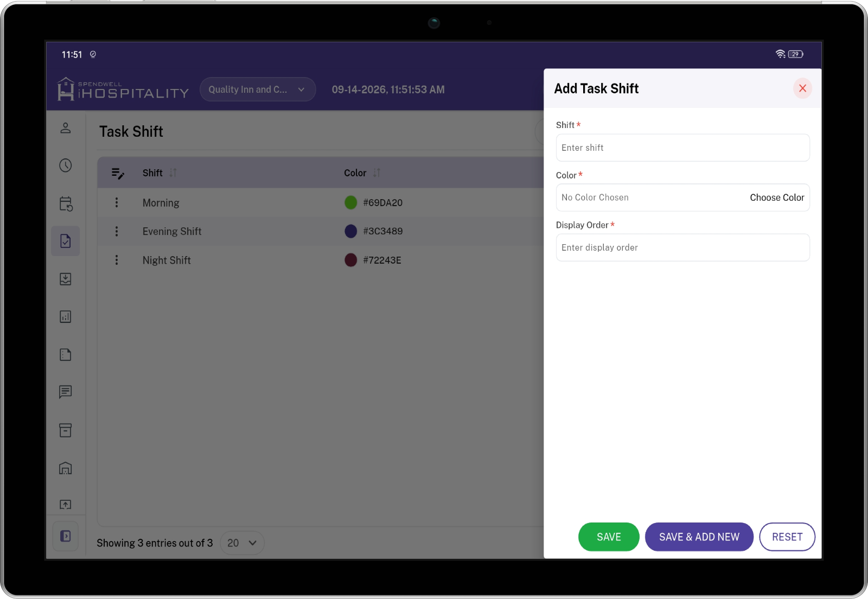Image resolution: width=868 pixels, height=599 pixels.
Task: Open row options for Night Shift
Action: coord(117,260)
